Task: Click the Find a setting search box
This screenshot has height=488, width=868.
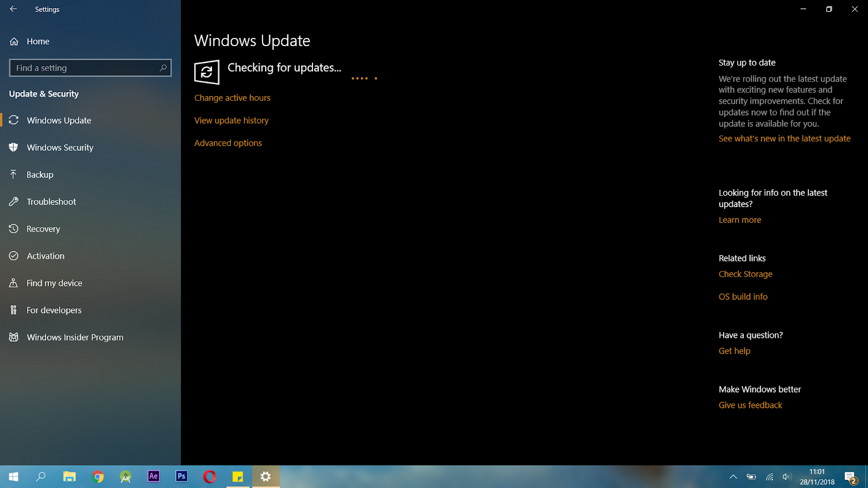Action: [x=90, y=67]
